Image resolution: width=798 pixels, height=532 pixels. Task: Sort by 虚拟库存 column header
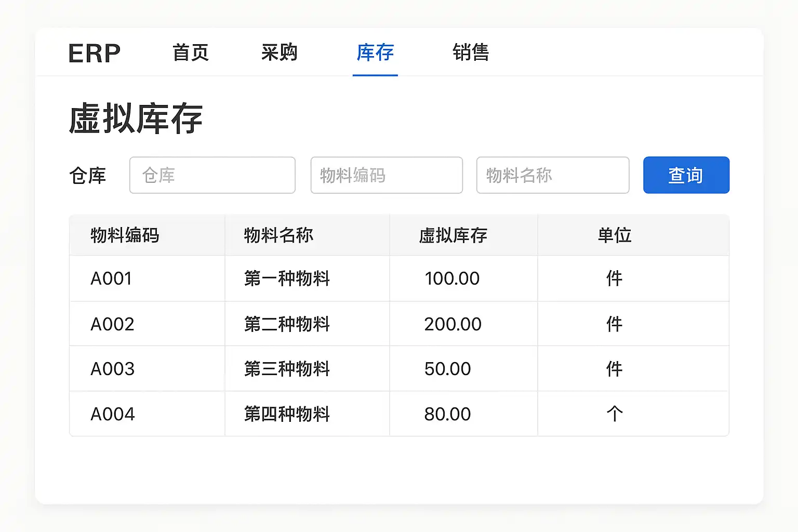(x=453, y=235)
